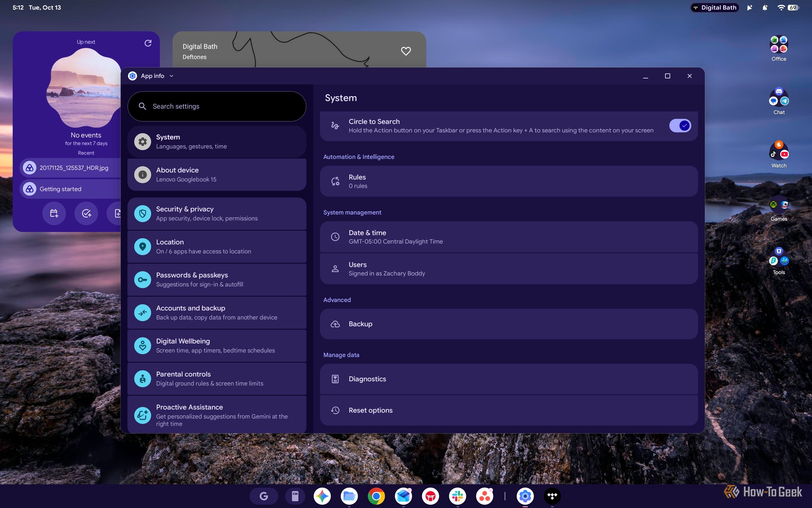Click the Parental controls icon
Image resolution: width=812 pixels, height=508 pixels.
point(143,379)
